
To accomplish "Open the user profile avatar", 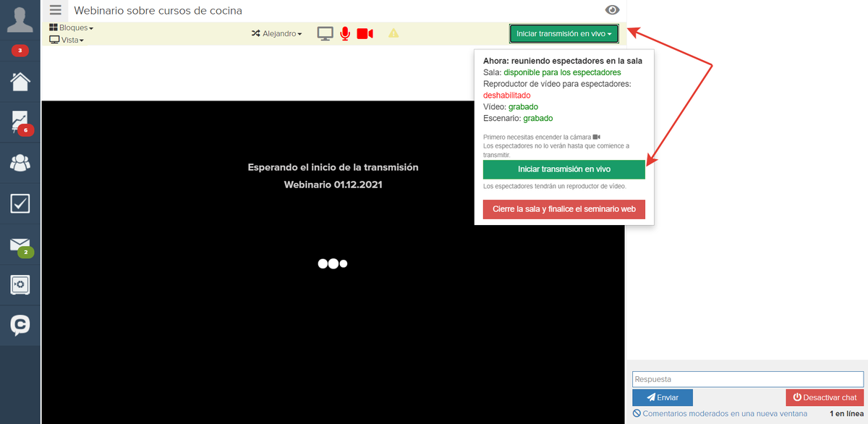I will click(x=20, y=18).
